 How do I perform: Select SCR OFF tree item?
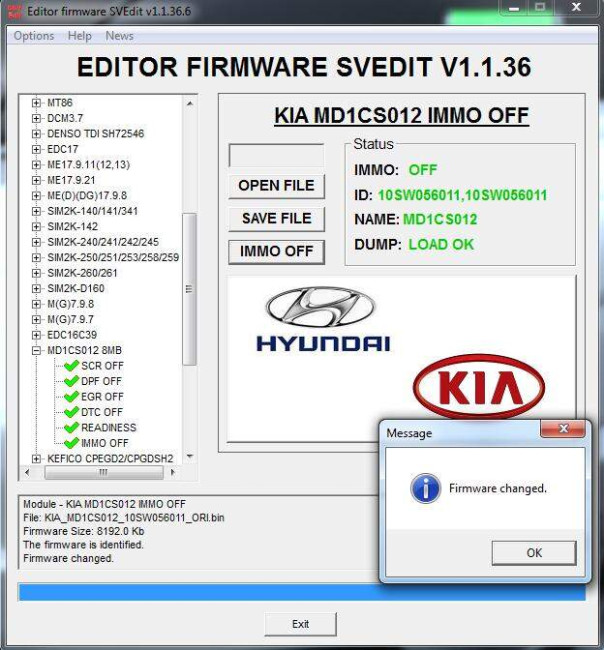tap(102, 366)
